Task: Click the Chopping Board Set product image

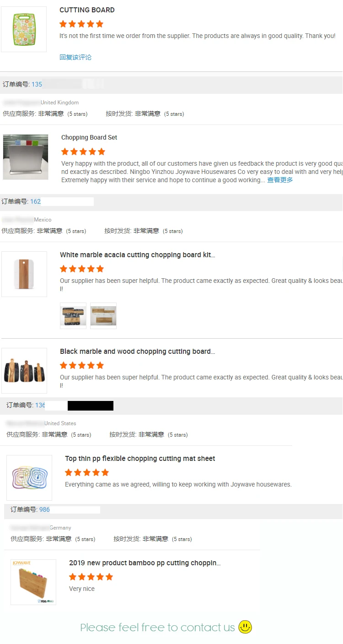Action: point(26,157)
